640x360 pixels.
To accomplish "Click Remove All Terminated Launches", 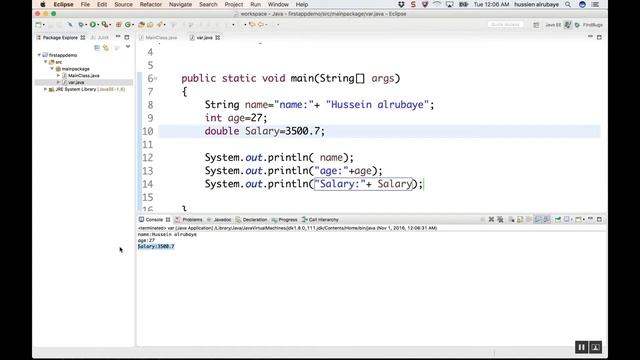I will [x=500, y=220].
